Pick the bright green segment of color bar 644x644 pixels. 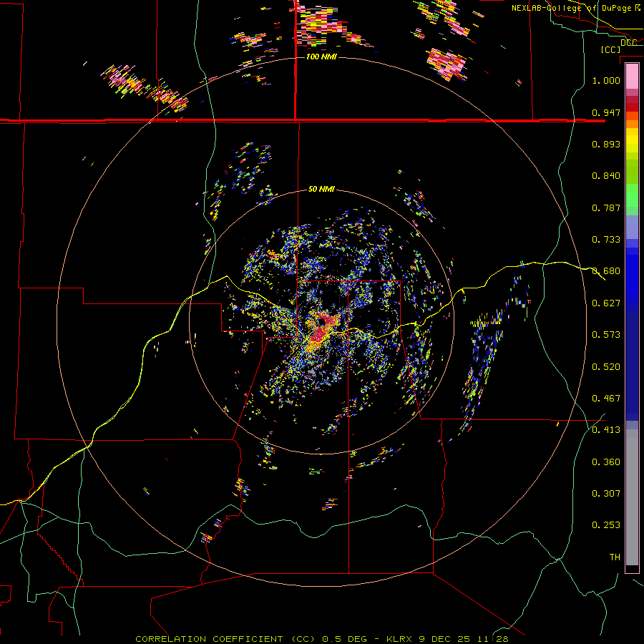(632, 195)
